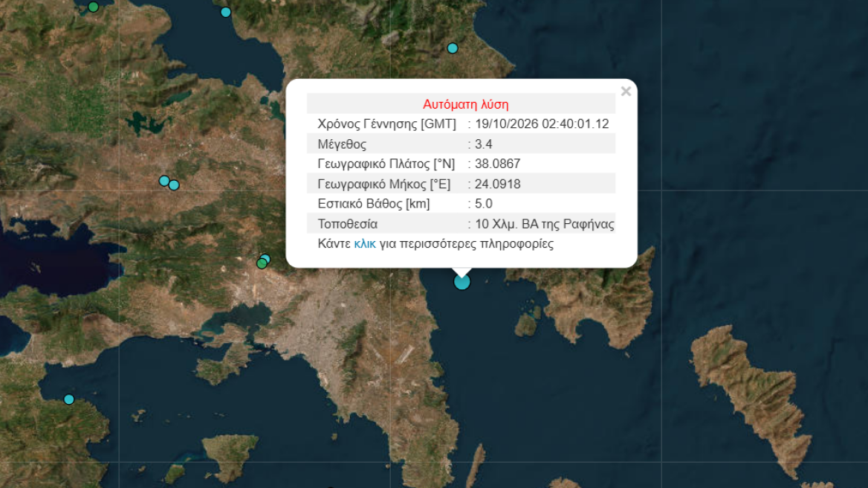Click the longitude value 24.0918
868x488 pixels.
pyautogui.click(x=497, y=184)
